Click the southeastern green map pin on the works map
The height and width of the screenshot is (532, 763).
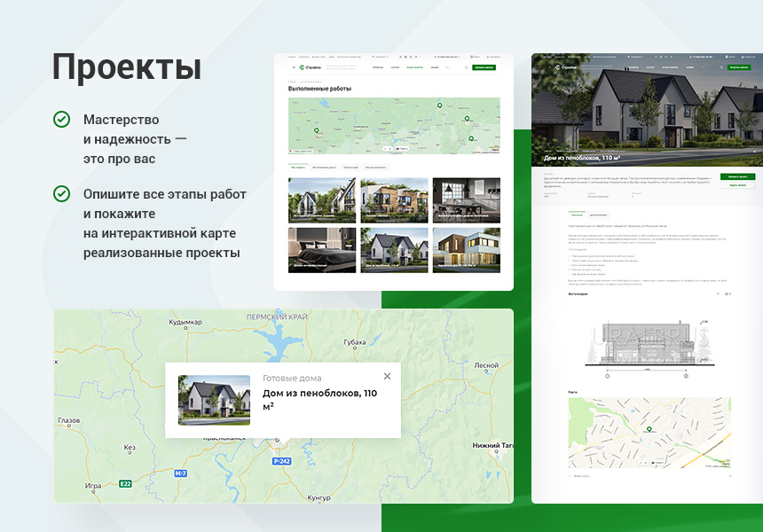click(x=471, y=137)
